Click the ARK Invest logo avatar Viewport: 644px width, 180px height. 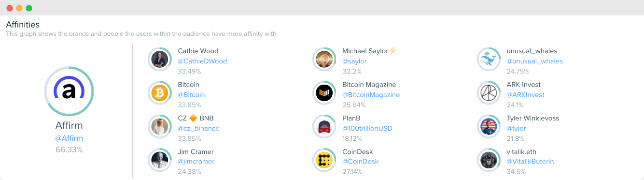[489, 93]
